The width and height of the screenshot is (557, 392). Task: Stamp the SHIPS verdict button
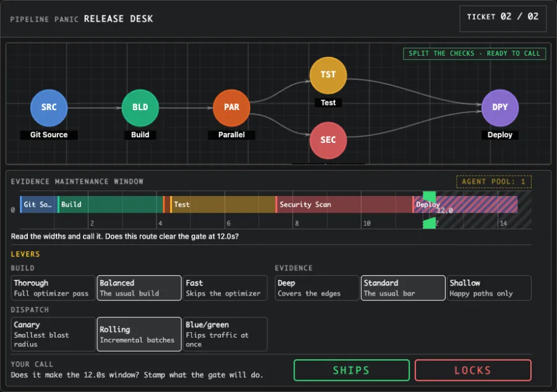(352, 370)
